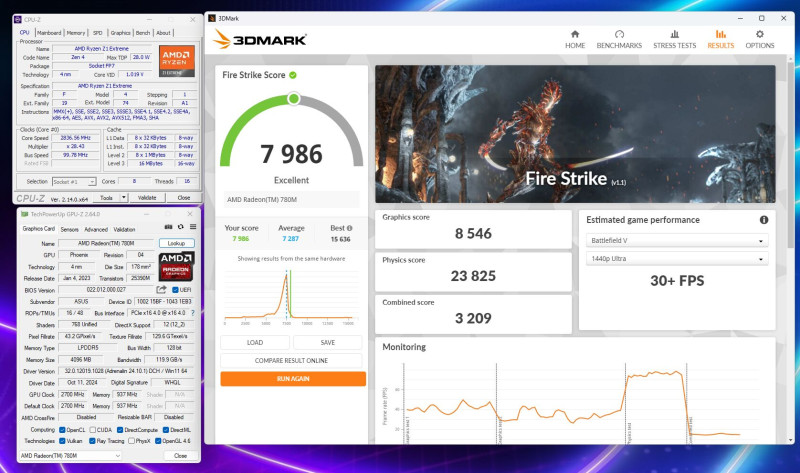The width and height of the screenshot is (800, 473).
Task: Click the Close button in CPU-Z
Action: pyautogui.click(x=184, y=197)
